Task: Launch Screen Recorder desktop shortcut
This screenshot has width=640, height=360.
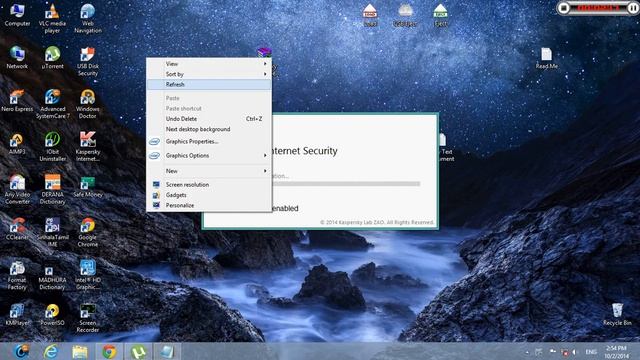Action: coord(88,318)
